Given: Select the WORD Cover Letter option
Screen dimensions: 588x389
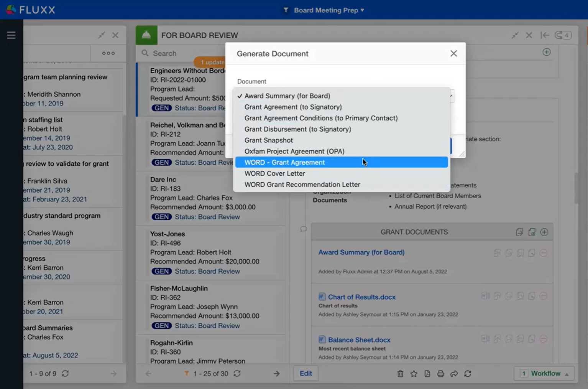Looking at the screenshot, I should 342,173.
